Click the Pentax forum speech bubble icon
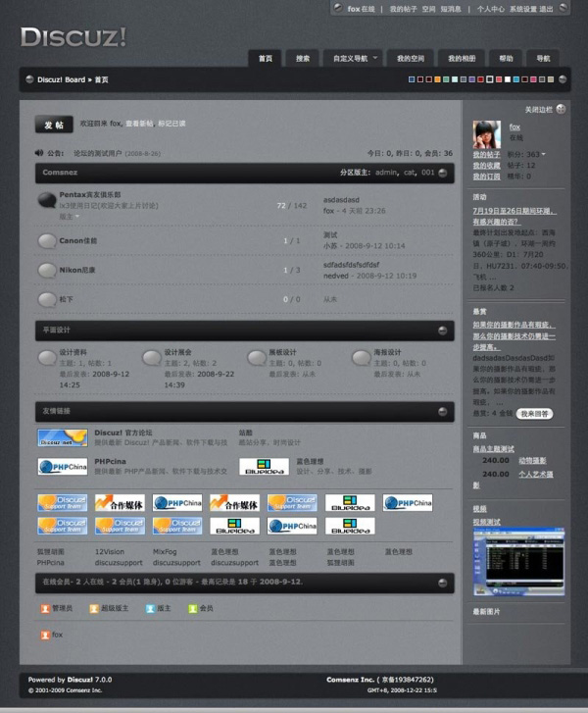588x713 pixels. [46, 201]
